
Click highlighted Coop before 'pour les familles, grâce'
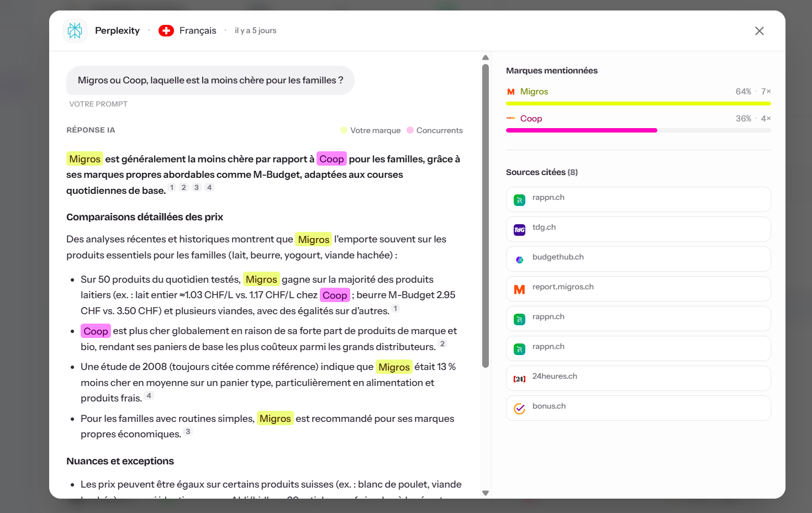click(x=331, y=159)
